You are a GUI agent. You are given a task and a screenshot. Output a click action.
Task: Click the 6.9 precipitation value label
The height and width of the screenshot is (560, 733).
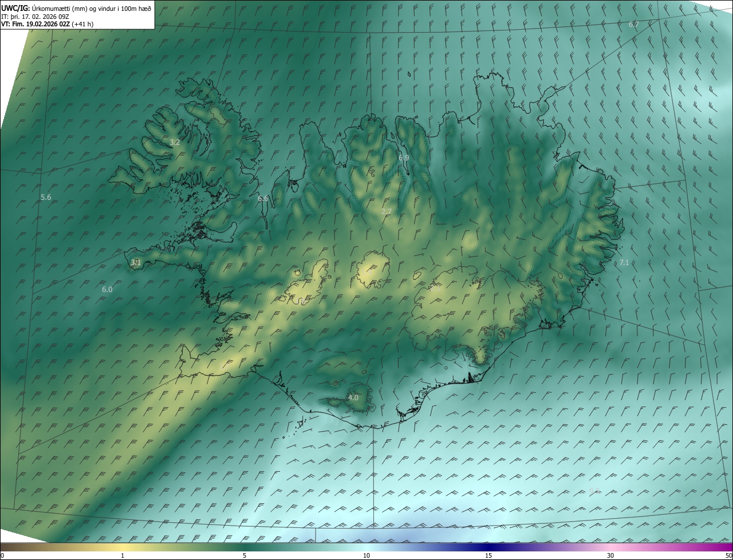[404, 157]
